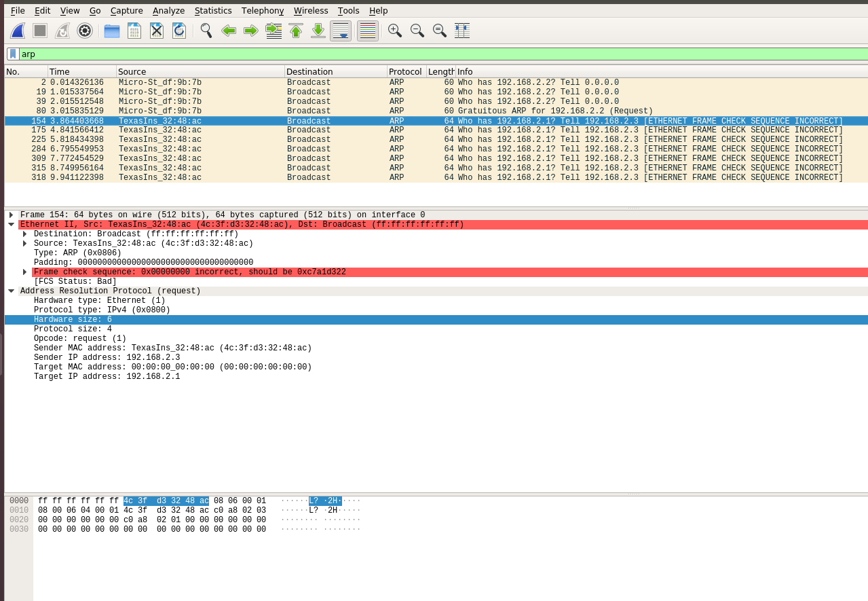Image resolution: width=868 pixels, height=601 pixels.
Task: Go to specified packet icon
Action: [273, 31]
